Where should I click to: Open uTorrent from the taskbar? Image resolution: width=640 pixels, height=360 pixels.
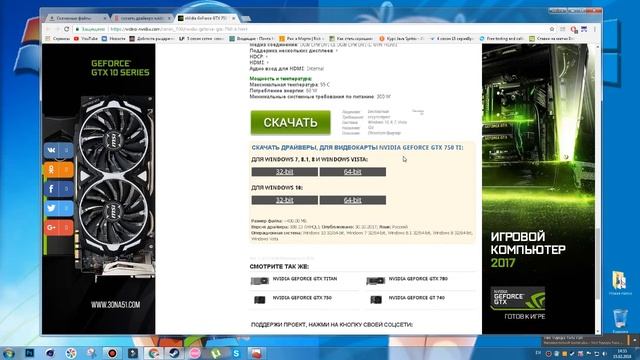click(x=216, y=353)
